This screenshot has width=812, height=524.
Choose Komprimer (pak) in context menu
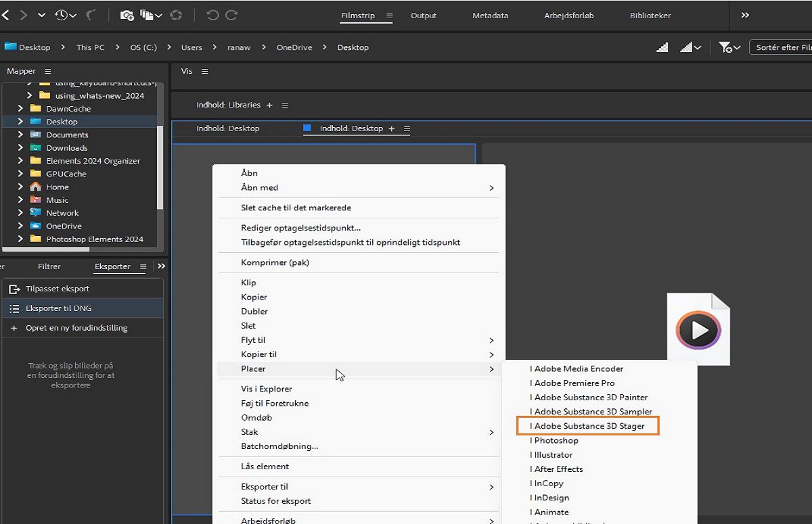(359, 262)
